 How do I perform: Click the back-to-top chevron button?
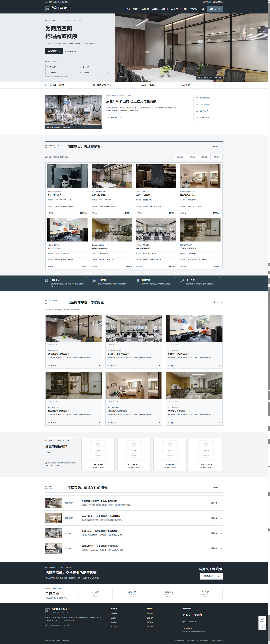coord(262,627)
